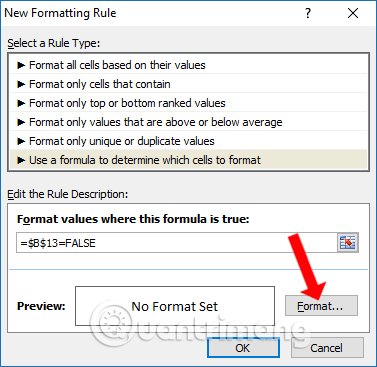Choose Format only top or bottom ranked values

coord(188,103)
